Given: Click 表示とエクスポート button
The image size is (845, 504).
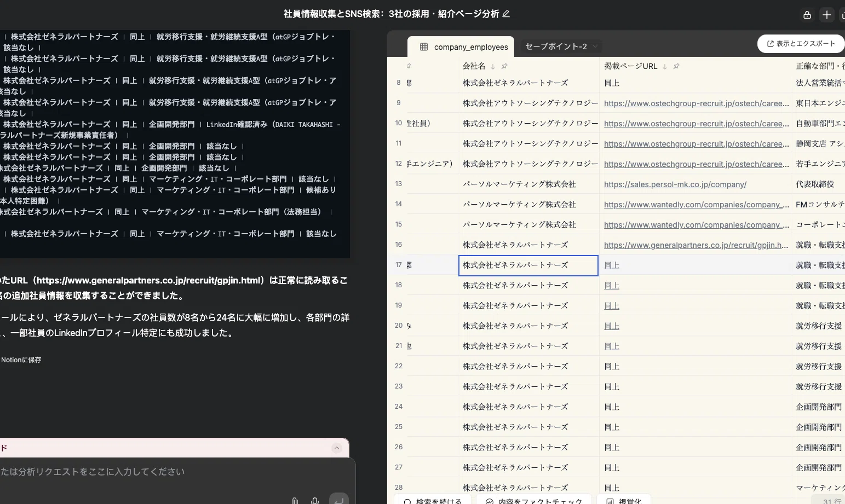Looking at the screenshot, I should 801,44.
